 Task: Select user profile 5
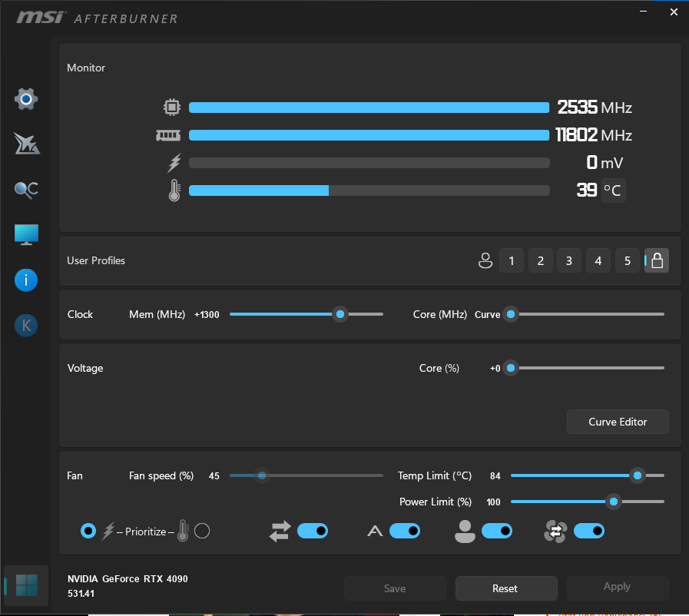click(628, 260)
